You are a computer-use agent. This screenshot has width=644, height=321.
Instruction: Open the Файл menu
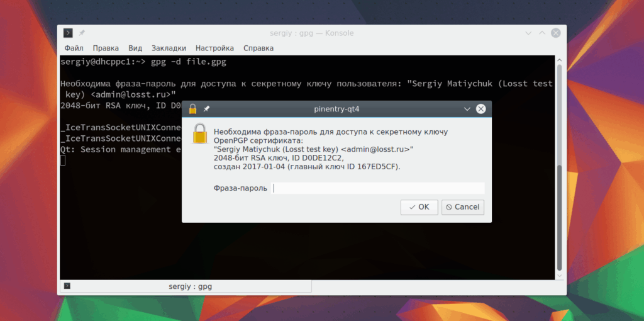click(x=74, y=48)
